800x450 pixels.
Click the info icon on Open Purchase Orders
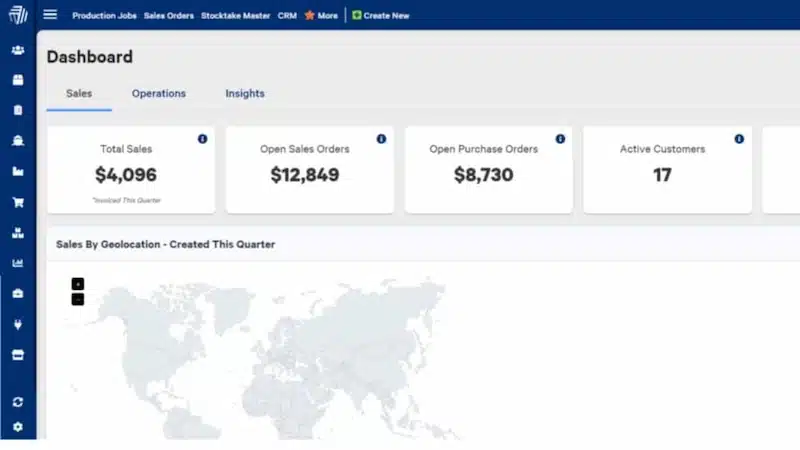pyautogui.click(x=560, y=139)
